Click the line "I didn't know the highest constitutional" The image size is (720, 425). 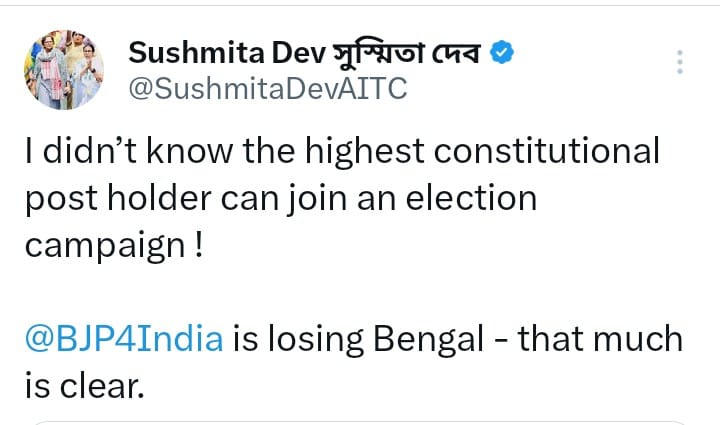(x=342, y=151)
